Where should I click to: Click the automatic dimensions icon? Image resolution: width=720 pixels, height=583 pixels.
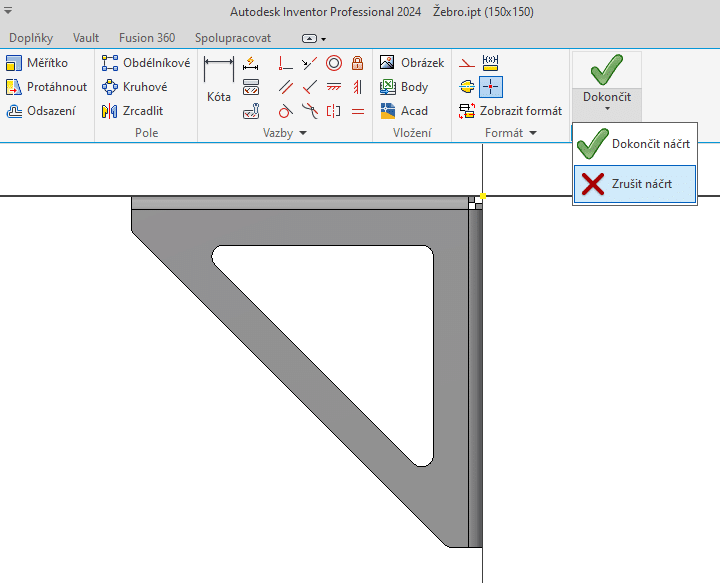(x=251, y=63)
